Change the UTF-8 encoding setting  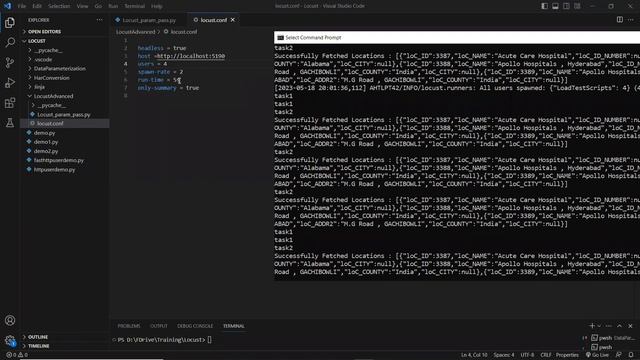pyautogui.click(x=527, y=355)
